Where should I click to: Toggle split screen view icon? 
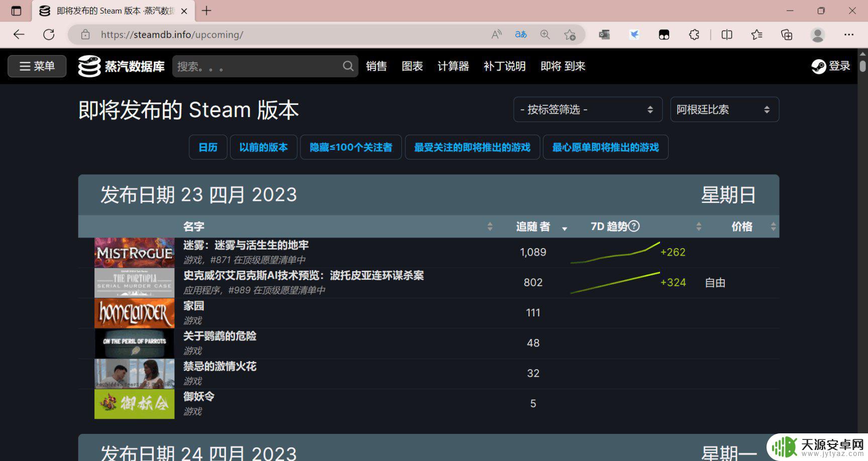(727, 35)
